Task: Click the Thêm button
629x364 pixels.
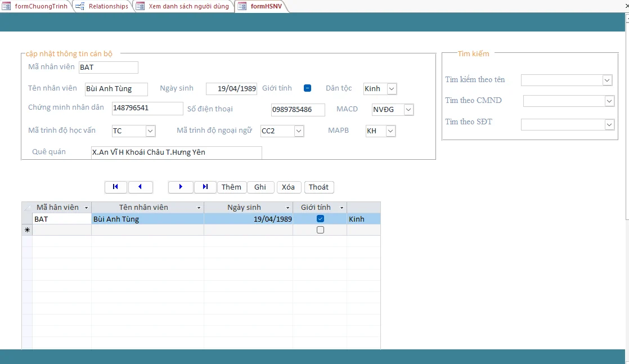Action: (231, 187)
